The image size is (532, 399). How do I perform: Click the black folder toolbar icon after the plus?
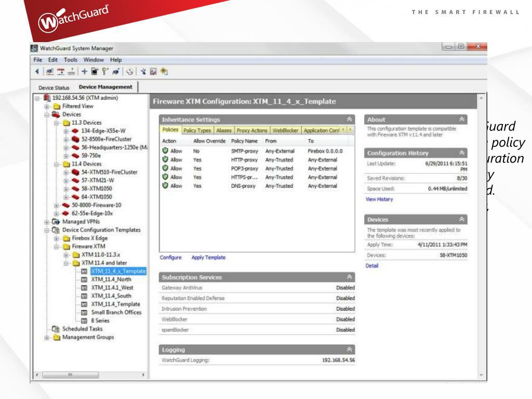[x=95, y=71]
